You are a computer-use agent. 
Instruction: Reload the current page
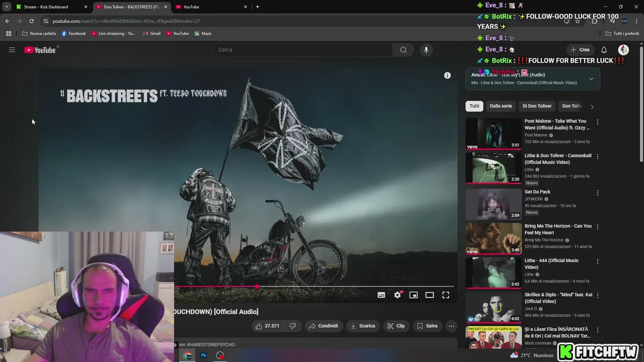click(x=31, y=21)
